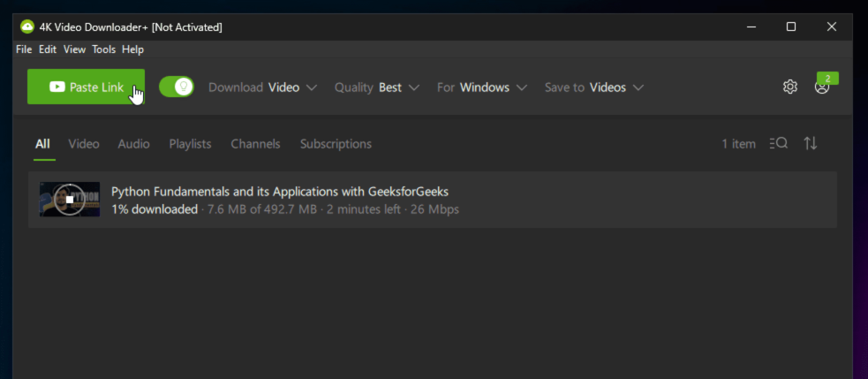
Task: Click the search list icon
Action: pos(778,143)
